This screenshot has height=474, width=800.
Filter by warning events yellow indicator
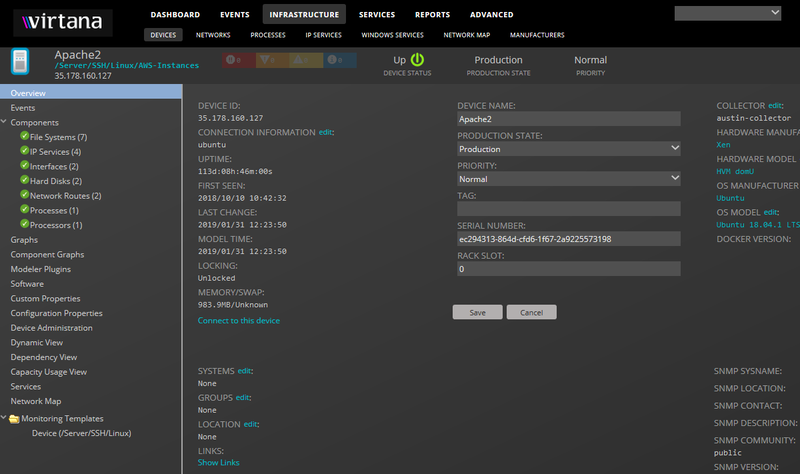(x=306, y=60)
